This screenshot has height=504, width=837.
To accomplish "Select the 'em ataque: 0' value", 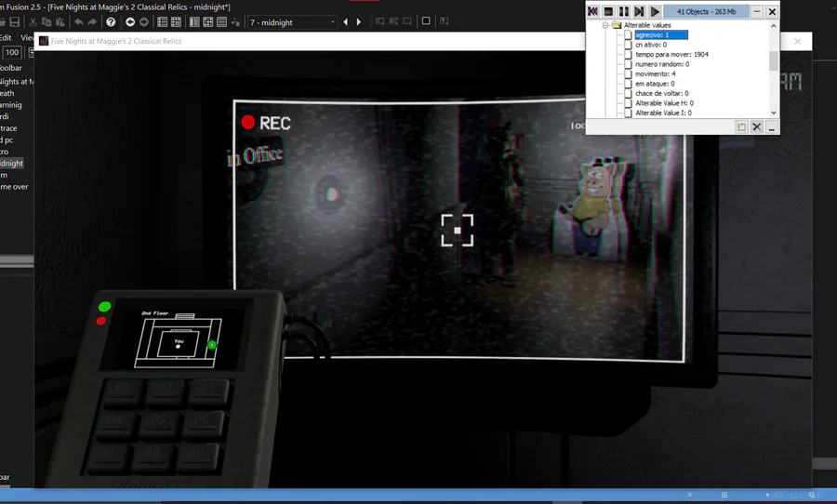I will (x=655, y=84).
